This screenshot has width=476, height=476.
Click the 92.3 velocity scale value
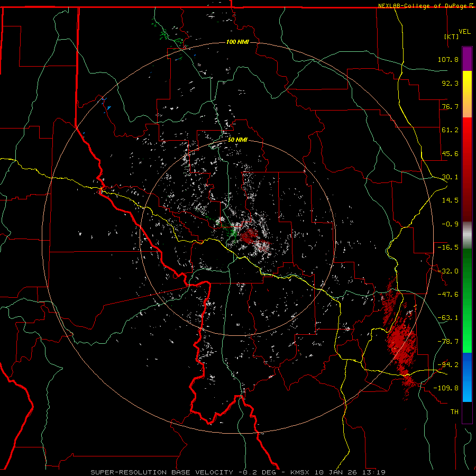point(450,83)
